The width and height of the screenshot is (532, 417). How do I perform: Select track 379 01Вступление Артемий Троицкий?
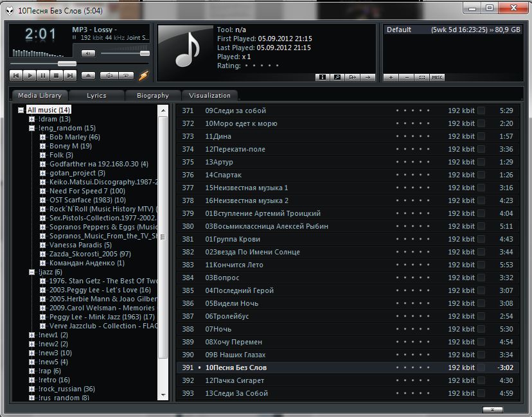pyautogui.click(x=348, y=213)
